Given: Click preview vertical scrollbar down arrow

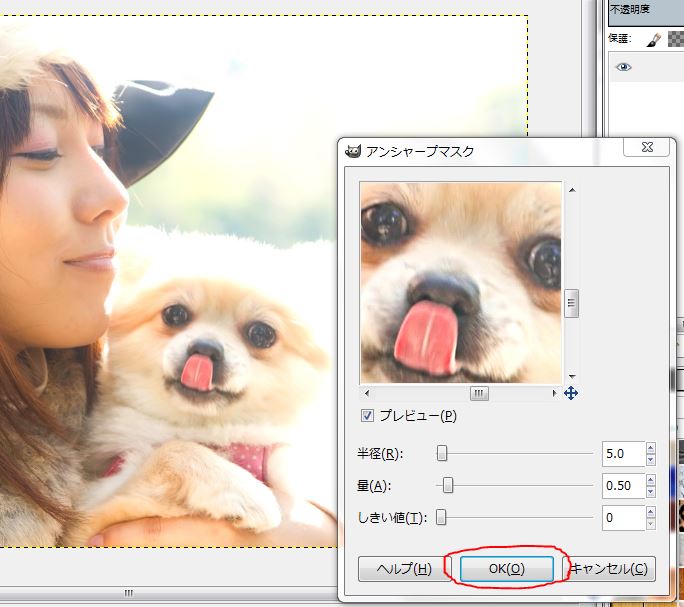Looking at the screenshot, I should [x=572, y=376].
